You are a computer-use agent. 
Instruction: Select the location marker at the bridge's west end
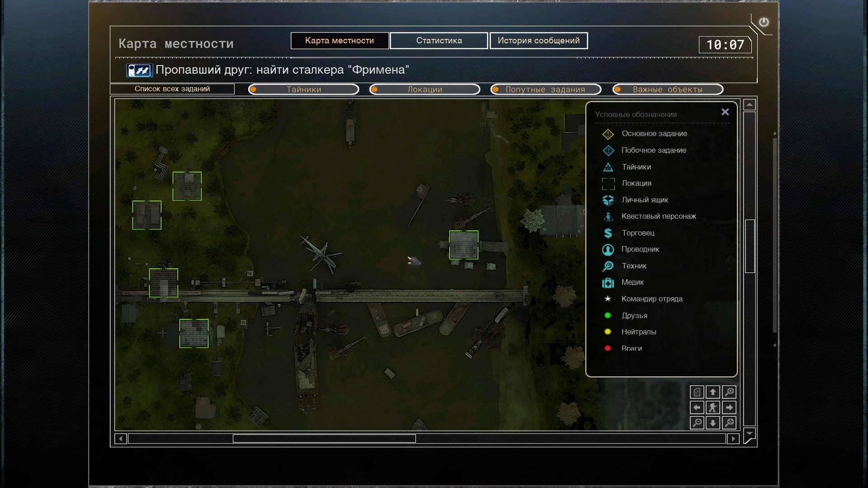(x=164, y=283)
